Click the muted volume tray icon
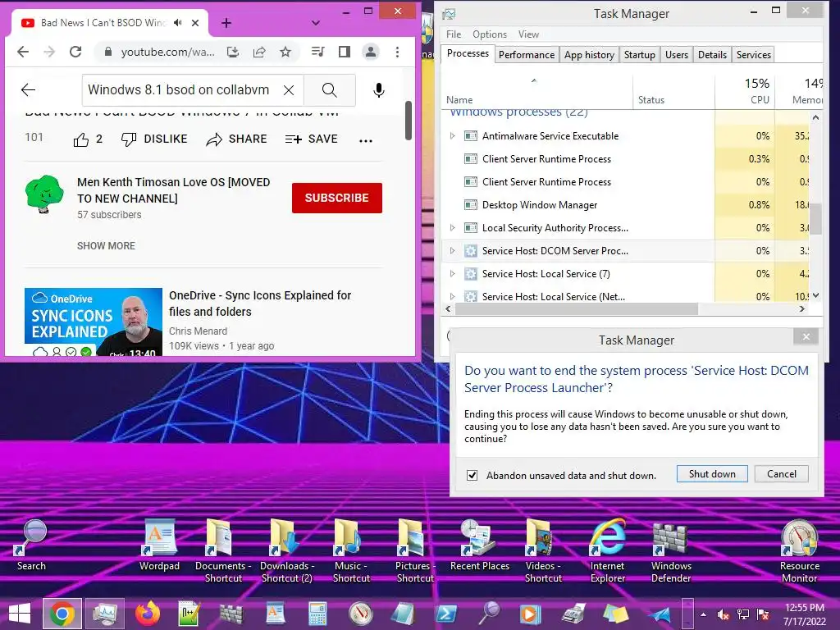The image size is (840, 630). point(724,614)
